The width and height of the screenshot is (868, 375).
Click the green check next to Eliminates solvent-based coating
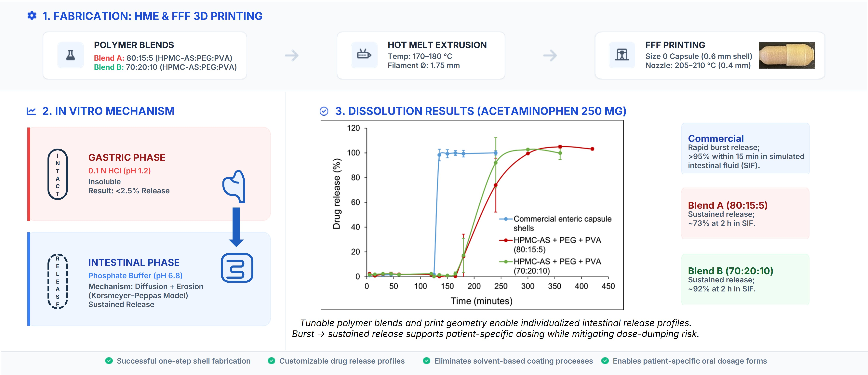tap(426, 361)
